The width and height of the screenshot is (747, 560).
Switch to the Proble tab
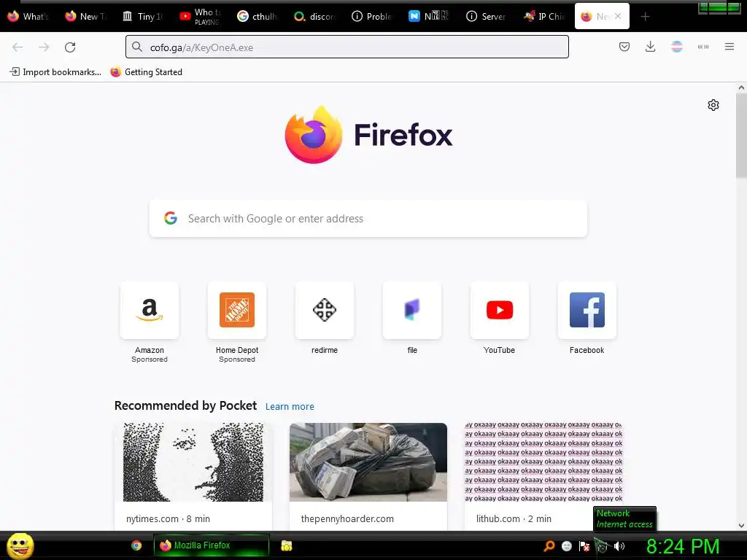tap(371, 17)
